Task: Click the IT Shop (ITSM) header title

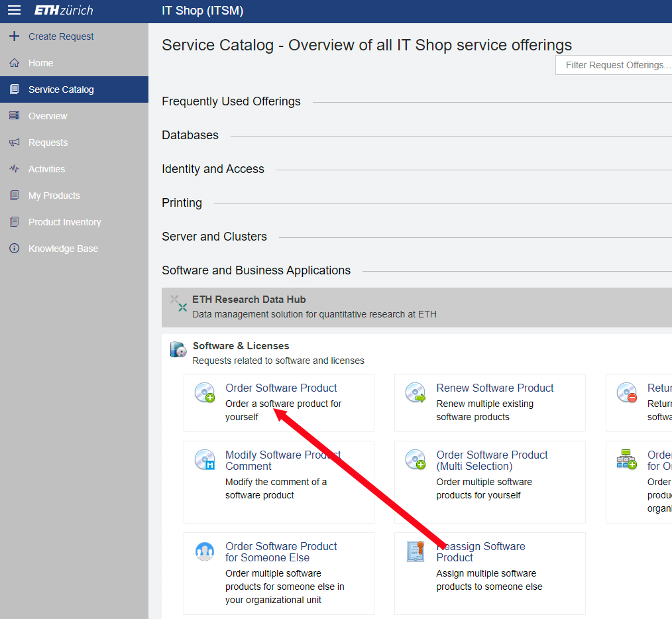Action: click(202, 11)
